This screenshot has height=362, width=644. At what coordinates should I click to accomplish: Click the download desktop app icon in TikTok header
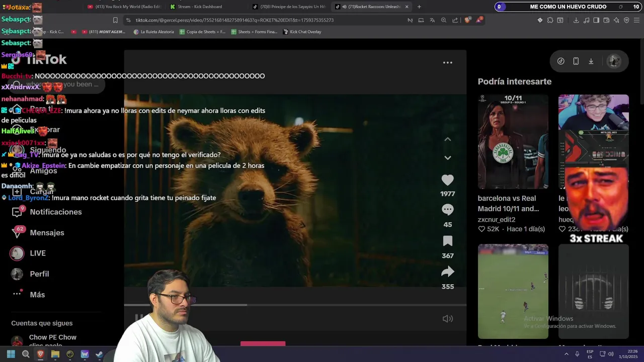pos(591,61)
